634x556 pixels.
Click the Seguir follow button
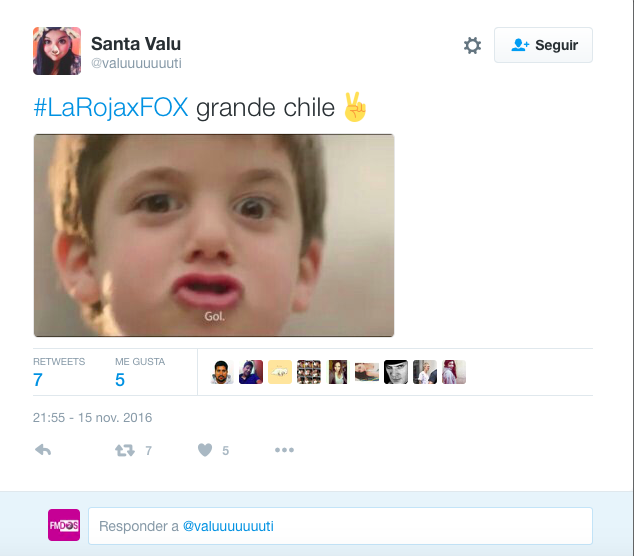click(x=543, y=45)
